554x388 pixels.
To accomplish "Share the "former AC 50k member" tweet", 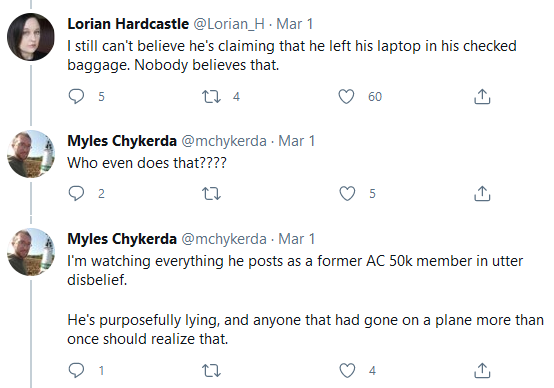I will click(482, 371).
